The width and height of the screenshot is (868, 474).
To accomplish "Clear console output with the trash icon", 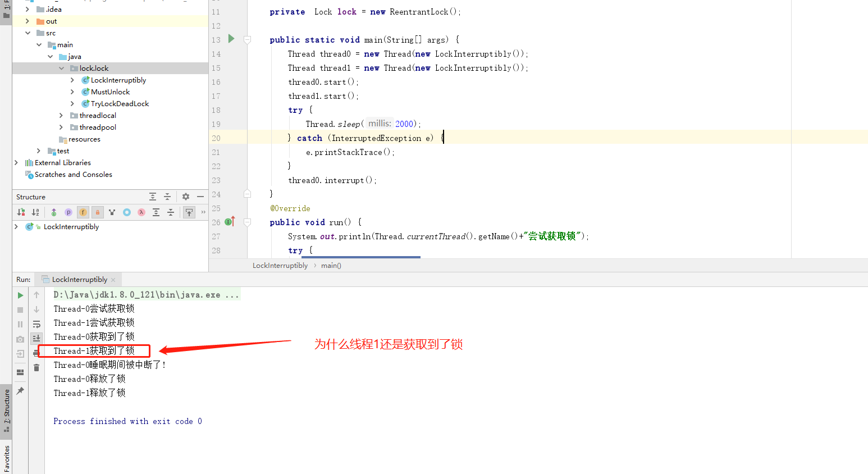I will coord(36,368).
